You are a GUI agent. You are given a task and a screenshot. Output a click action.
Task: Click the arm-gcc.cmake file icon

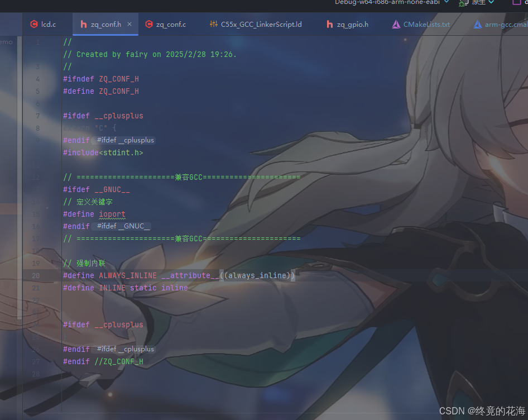click(478, 24)
